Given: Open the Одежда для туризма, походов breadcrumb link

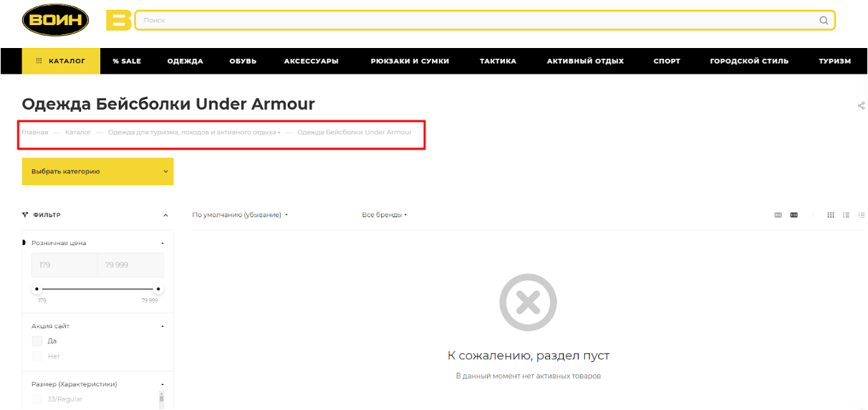Looking at the screenshot, I should tap(192, 133).
